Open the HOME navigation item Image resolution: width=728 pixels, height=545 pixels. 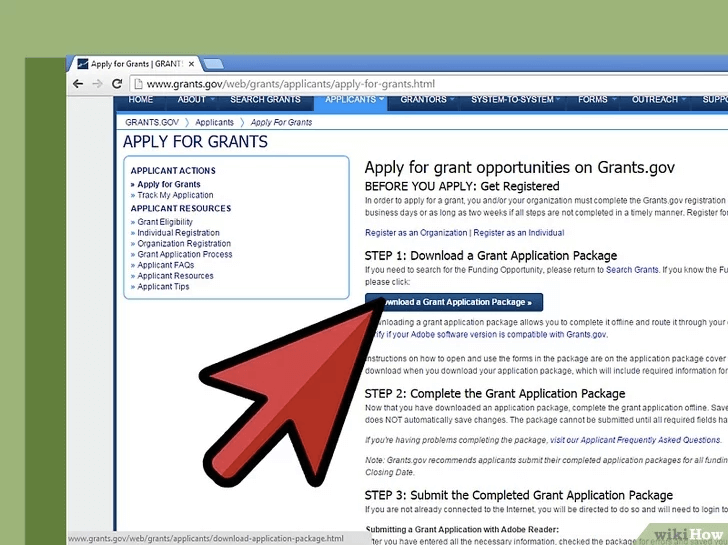pos(141,100)
